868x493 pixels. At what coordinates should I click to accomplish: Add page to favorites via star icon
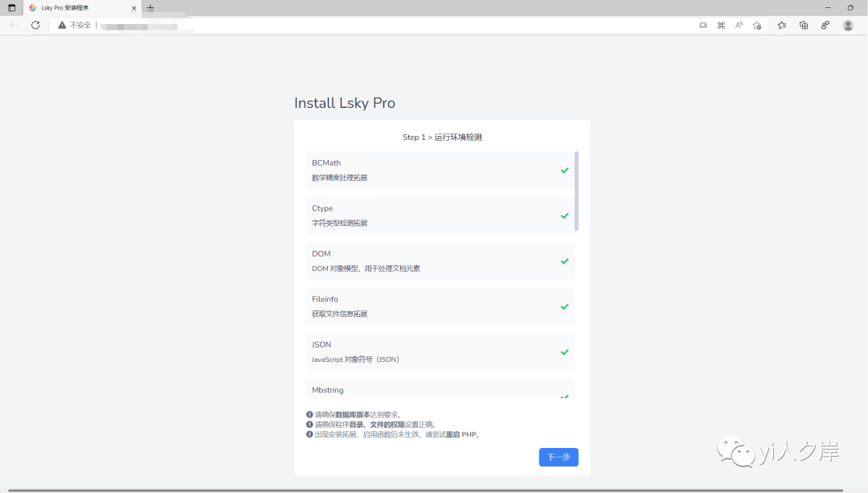(x=756, y=25)
